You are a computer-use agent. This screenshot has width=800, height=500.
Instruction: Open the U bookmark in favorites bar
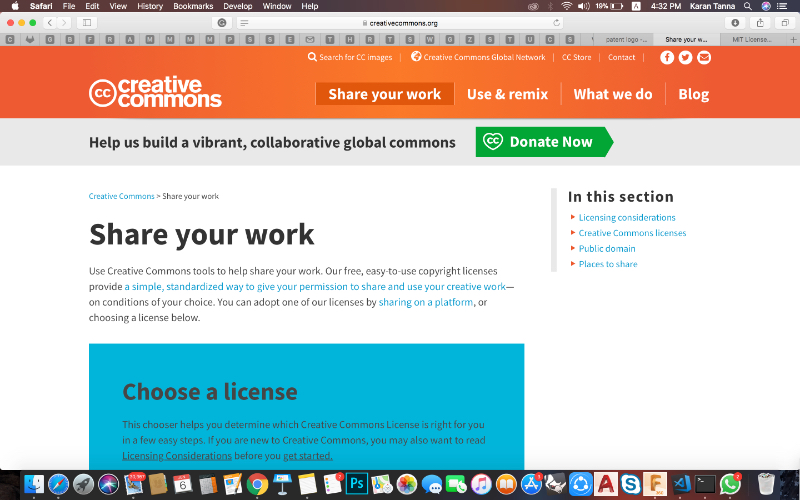click(530, 39)
